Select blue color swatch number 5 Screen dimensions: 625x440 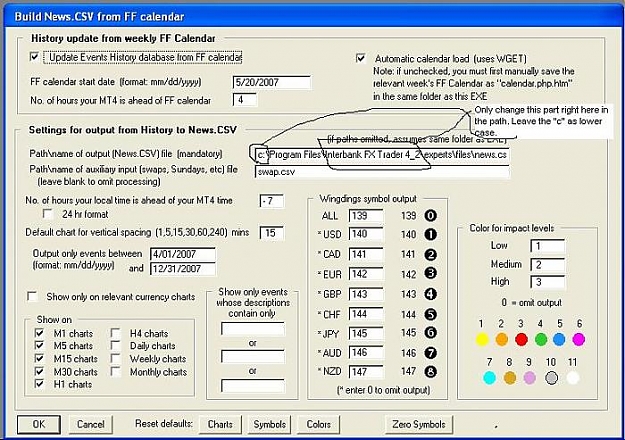pos(559,340)
